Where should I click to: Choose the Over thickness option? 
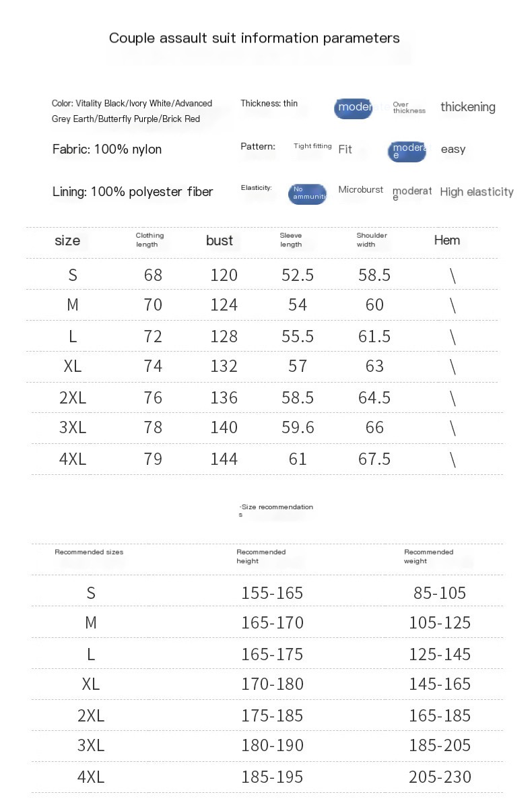click(409, 108)
